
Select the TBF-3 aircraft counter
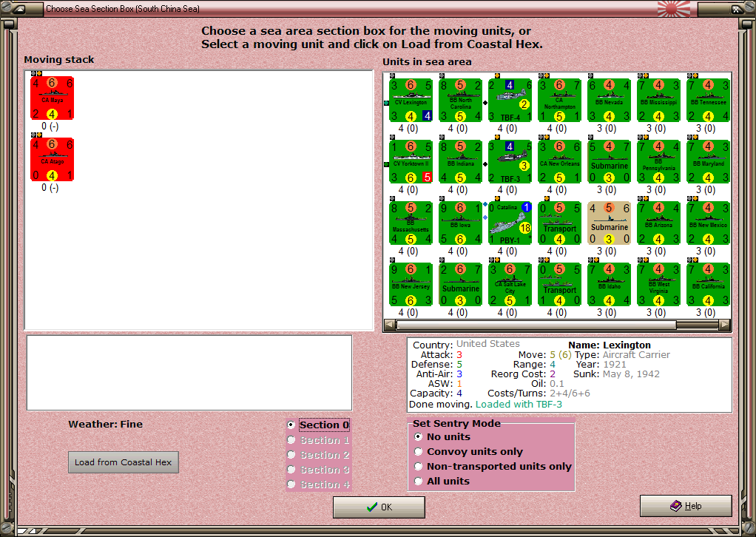[510, 162]
